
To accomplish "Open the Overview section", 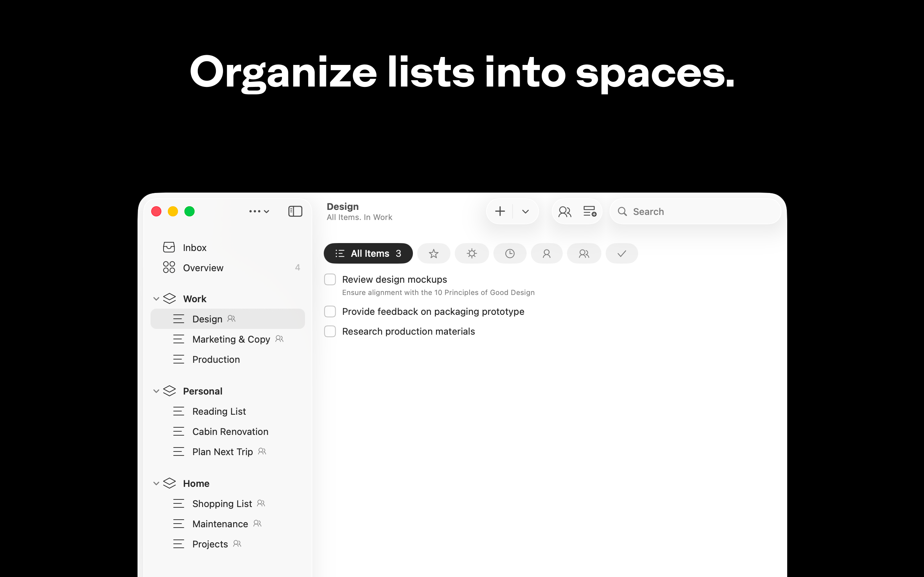I will [203, 268].
